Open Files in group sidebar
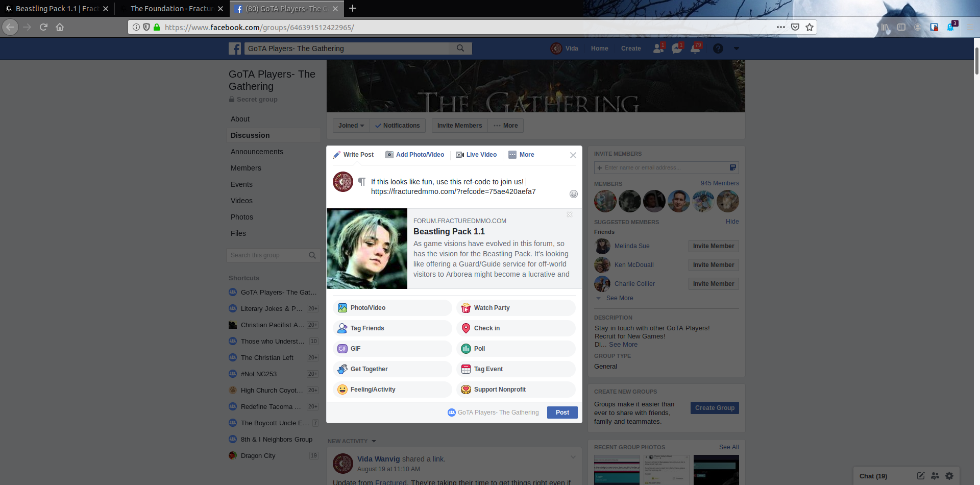Viewport: 980px width, 485px height. click(x=238, y=233)
